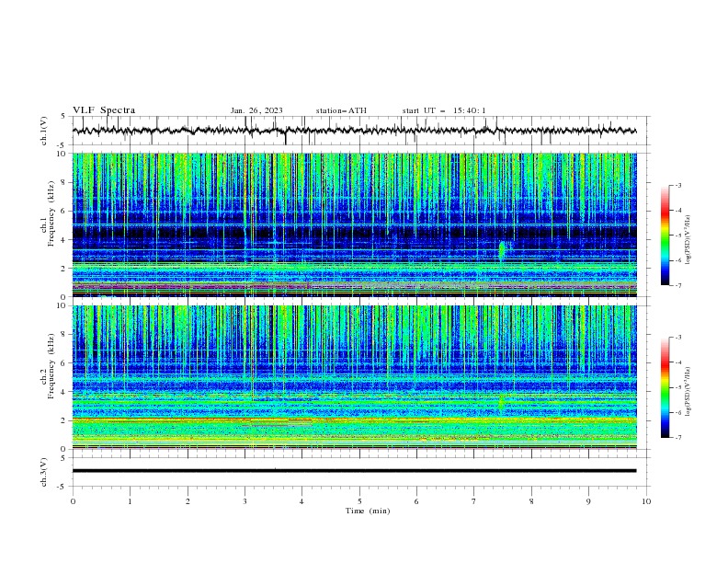Click the '-3' tick on upper colorbar
This screenshot has height=563, width=728.
pyautogui.click(x=677, y=185)
